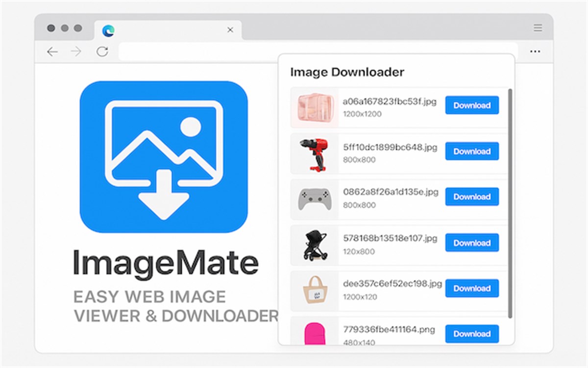This screenshot has height=368, width=588.
Task: Open the black stroller thumbnail
Action: pyautogui.click(x=315, y=245)
